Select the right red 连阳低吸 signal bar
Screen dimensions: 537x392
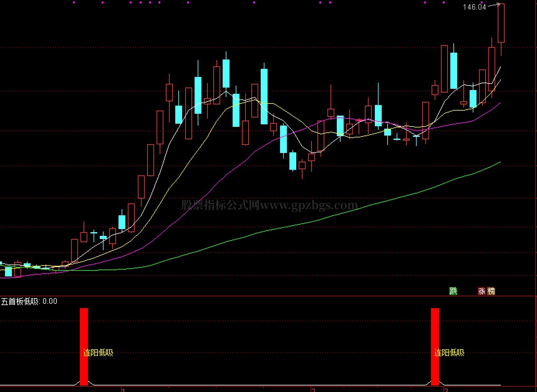point(435,330)
